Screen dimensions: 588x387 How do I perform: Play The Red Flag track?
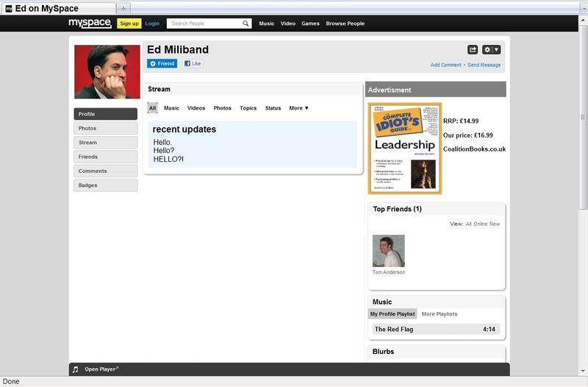435,329
